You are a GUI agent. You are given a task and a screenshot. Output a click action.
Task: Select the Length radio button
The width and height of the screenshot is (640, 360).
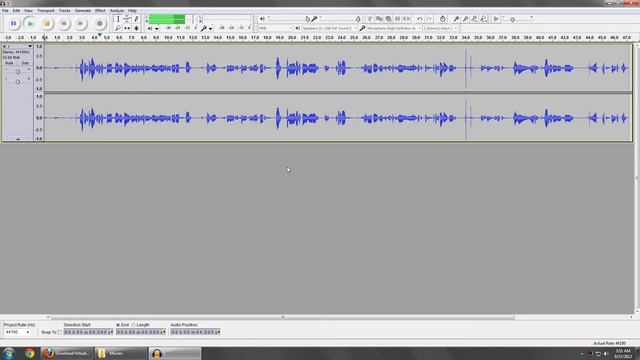pyautogui.click(x=133, y=325)
